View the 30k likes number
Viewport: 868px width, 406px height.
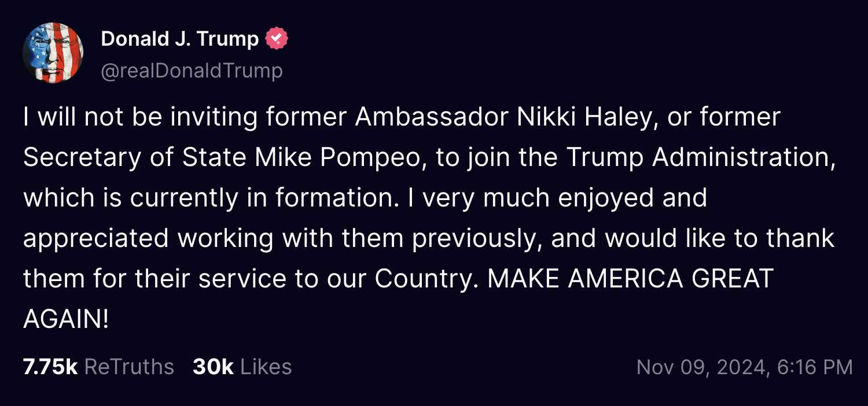[x=213, y=367]
